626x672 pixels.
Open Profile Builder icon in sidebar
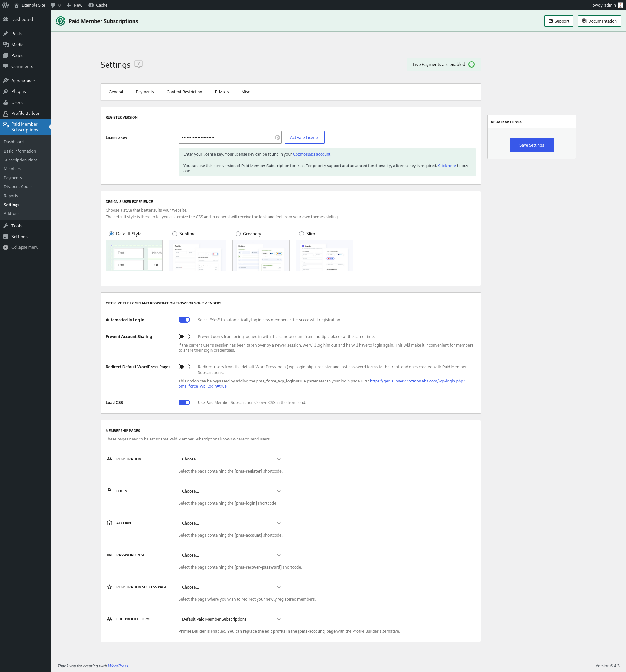tap(6, 113)
